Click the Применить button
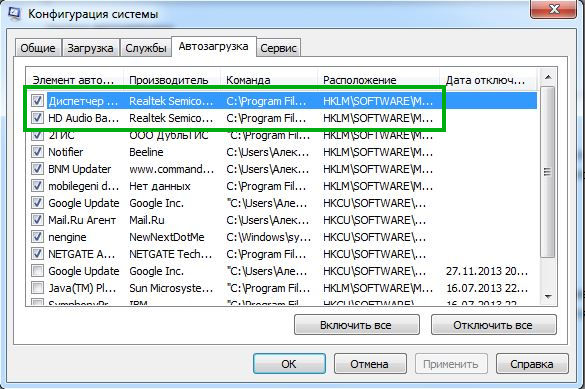Viewport: 585px width, 389px height. pyautogui.click(x=451, y=364)
